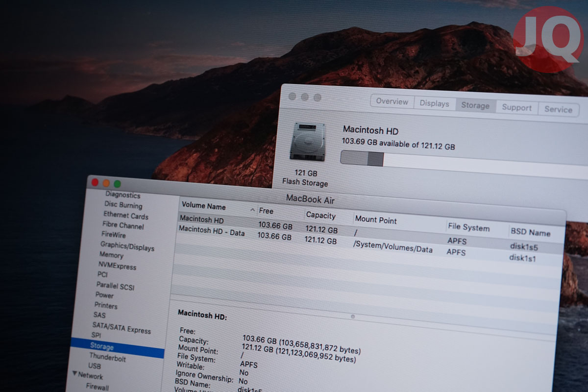This screenshot has width=588, height=392.
Task: Select Printers in the sidebar
Action: click(106, 305)
